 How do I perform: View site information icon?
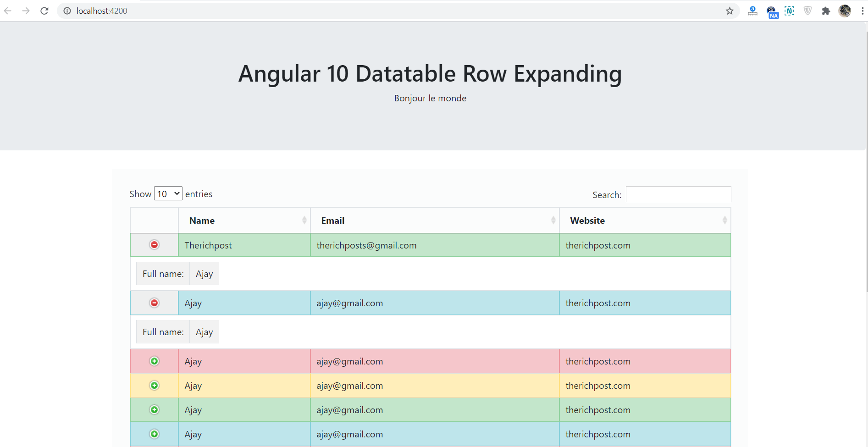click(x=67, y=11)
